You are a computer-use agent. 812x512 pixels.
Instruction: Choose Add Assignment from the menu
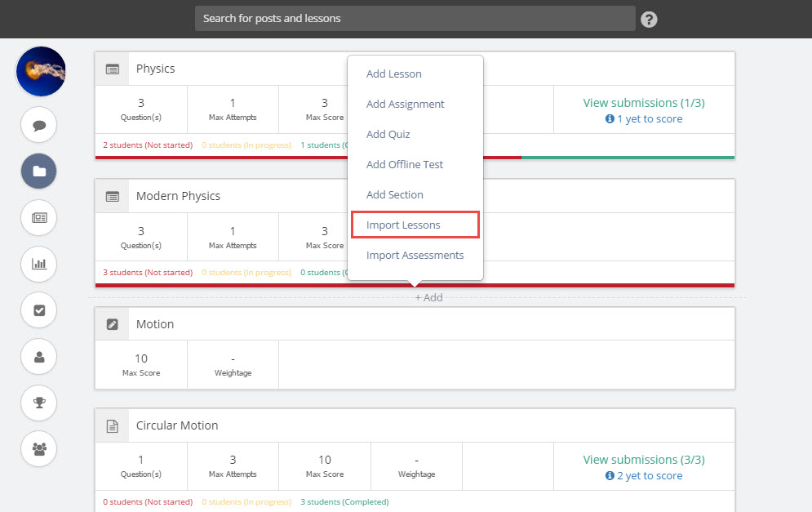tap(406, 105)
